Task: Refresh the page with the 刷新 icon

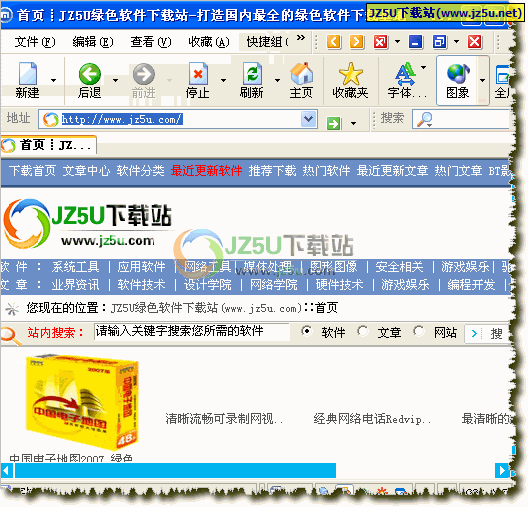Action: point(252,73)
